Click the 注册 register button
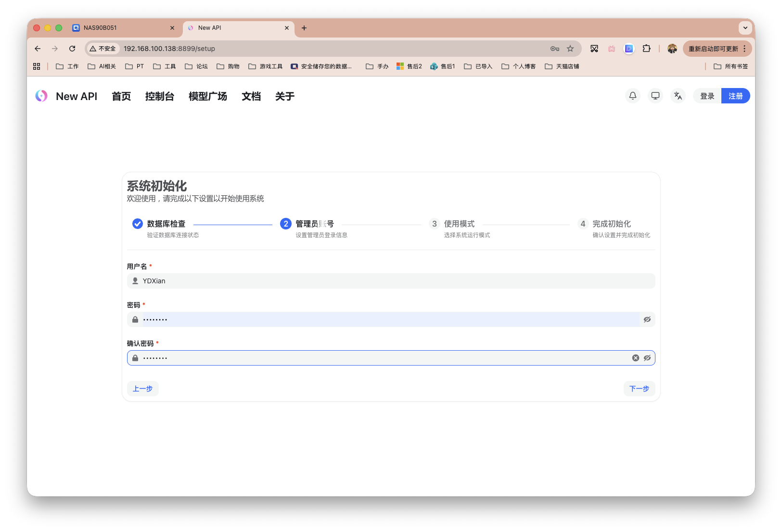The height and width of the screenshot is (532, 782). coord(735,96)
